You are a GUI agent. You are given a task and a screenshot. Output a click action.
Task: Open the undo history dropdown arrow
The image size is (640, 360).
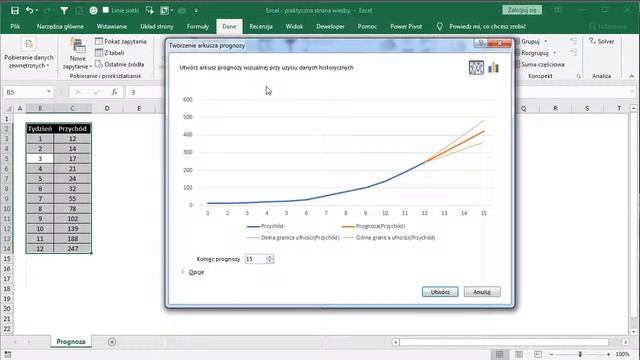(37, 10)
